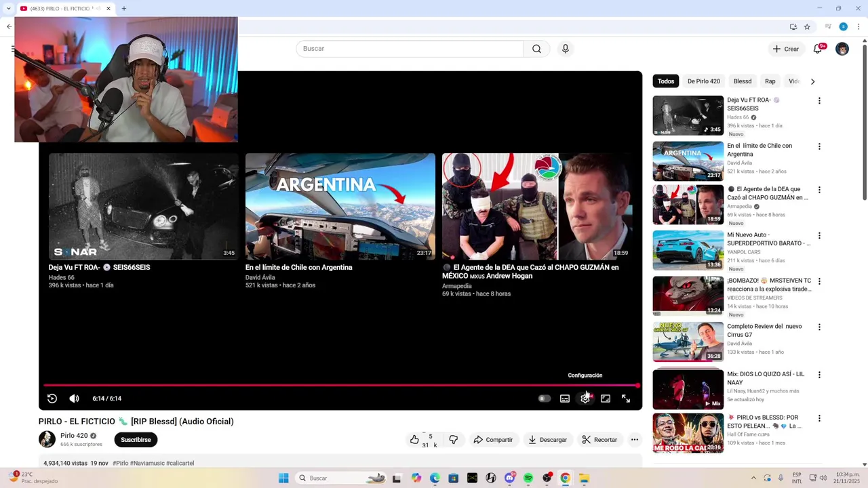
Task: Open the weather widget on taskbar
Action: [x=34, y=478]
